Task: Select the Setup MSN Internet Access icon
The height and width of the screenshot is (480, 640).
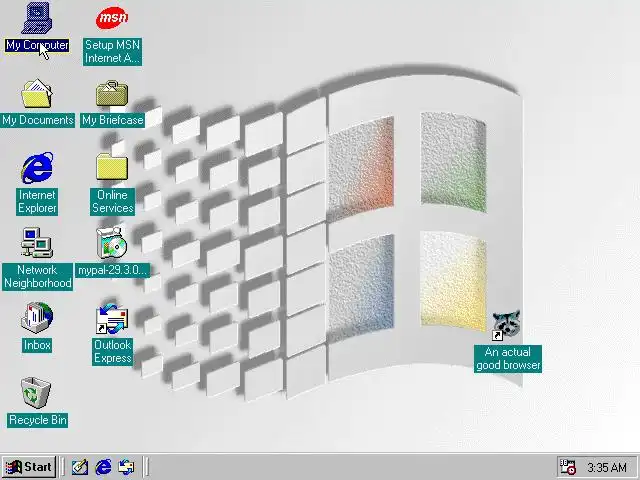Action: [112, 18]
